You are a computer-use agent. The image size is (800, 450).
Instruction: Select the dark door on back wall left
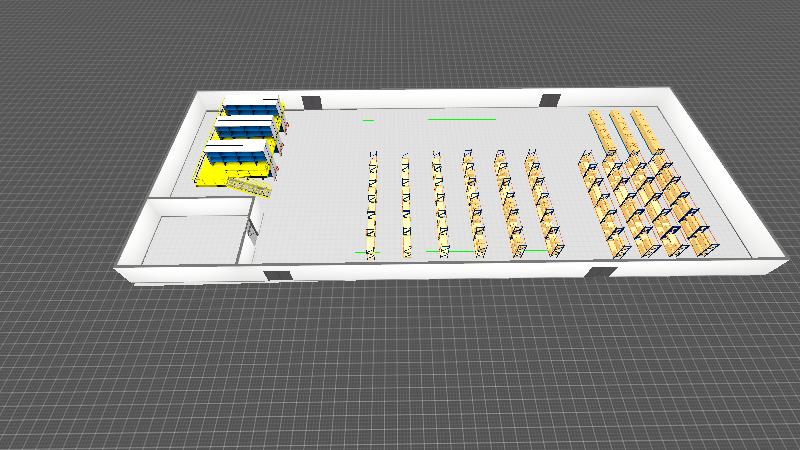pos(312,101)
